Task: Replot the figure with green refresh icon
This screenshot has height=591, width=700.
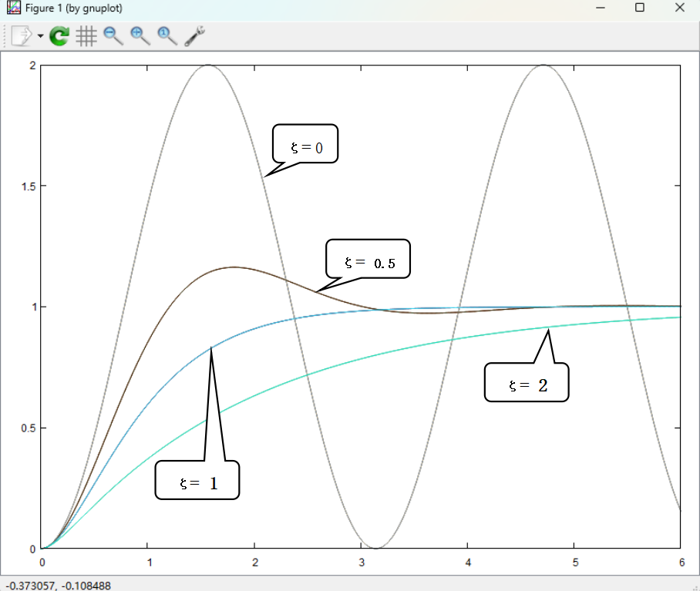Action: coord(59,35)
